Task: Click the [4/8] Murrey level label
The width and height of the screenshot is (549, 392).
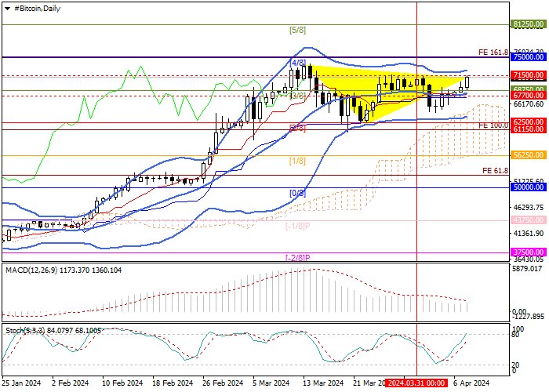Action: click(297, 63)
